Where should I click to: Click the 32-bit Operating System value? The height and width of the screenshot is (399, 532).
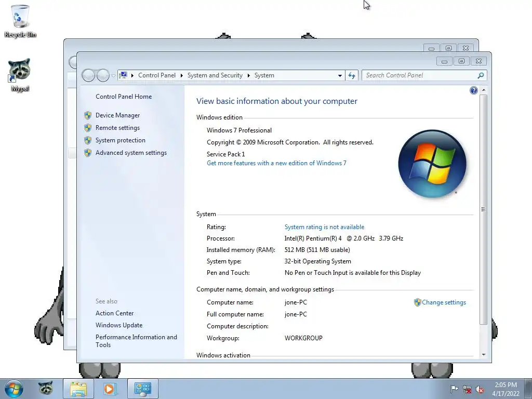[x=317, y=261]
